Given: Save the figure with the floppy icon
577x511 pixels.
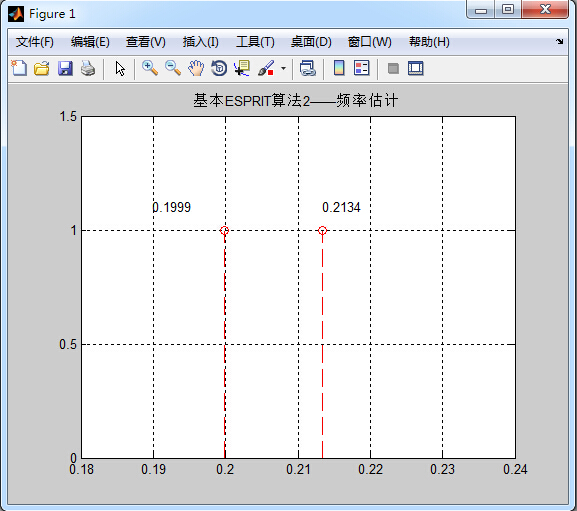Looking at the screenshot, I should click(65, 68).
